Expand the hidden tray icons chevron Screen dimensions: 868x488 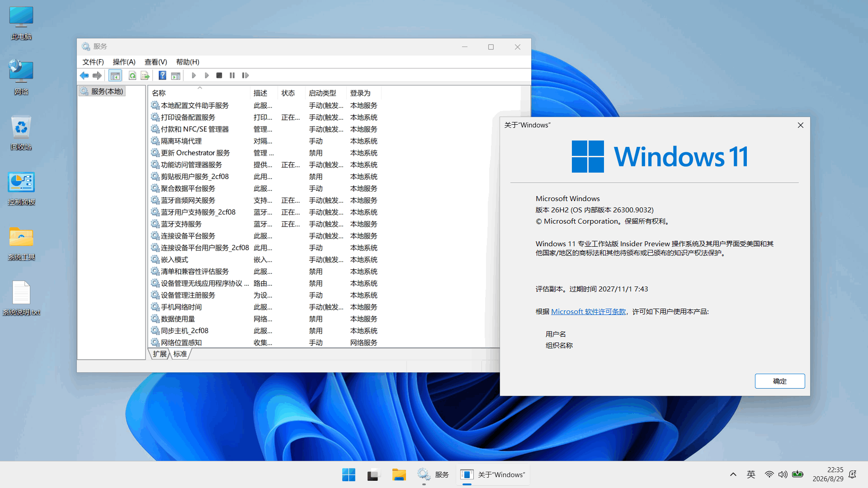[733, 474]
